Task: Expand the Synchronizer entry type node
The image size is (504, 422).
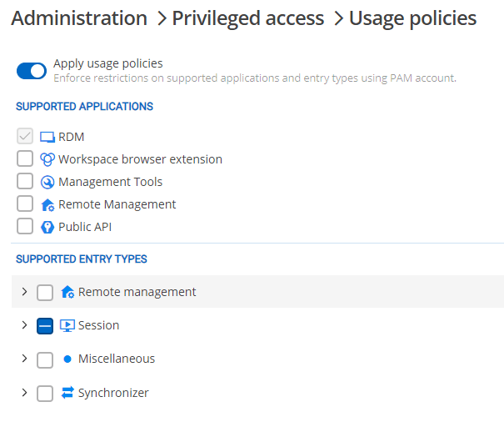Action: tap(24, 392)
